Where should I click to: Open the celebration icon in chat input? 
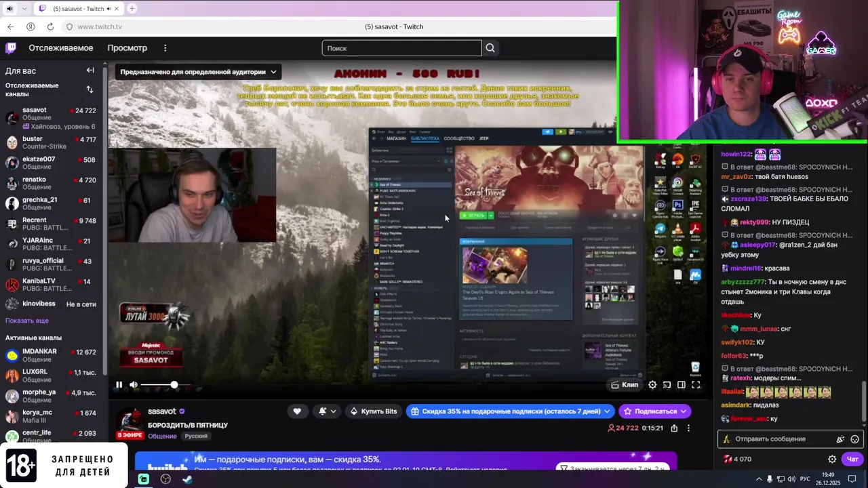[840, 439]
